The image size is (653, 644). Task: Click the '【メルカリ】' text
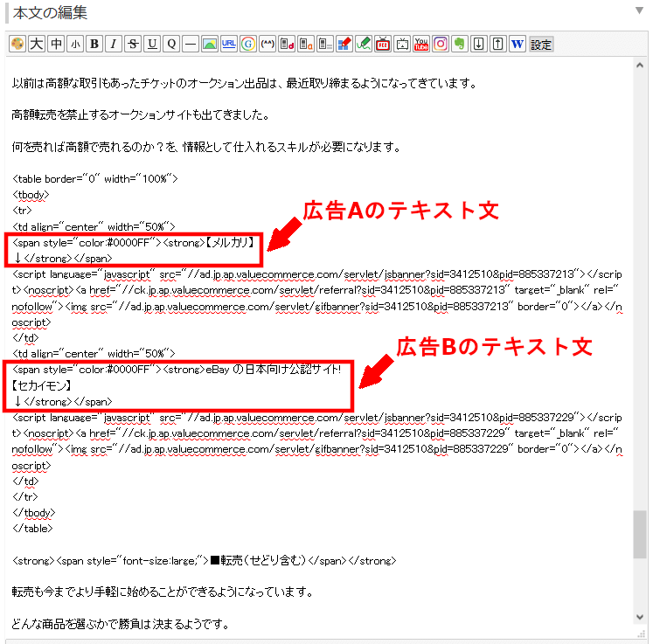(230, 243)
